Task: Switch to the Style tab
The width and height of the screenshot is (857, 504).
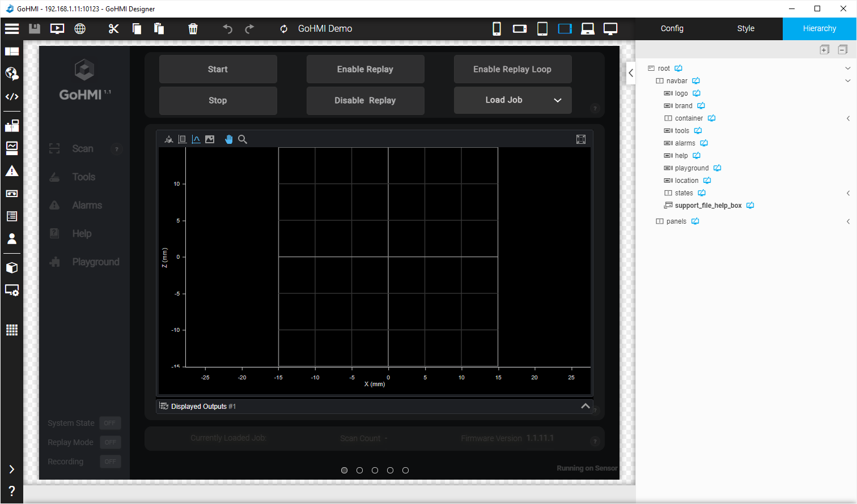Action: tap(745, 29)
